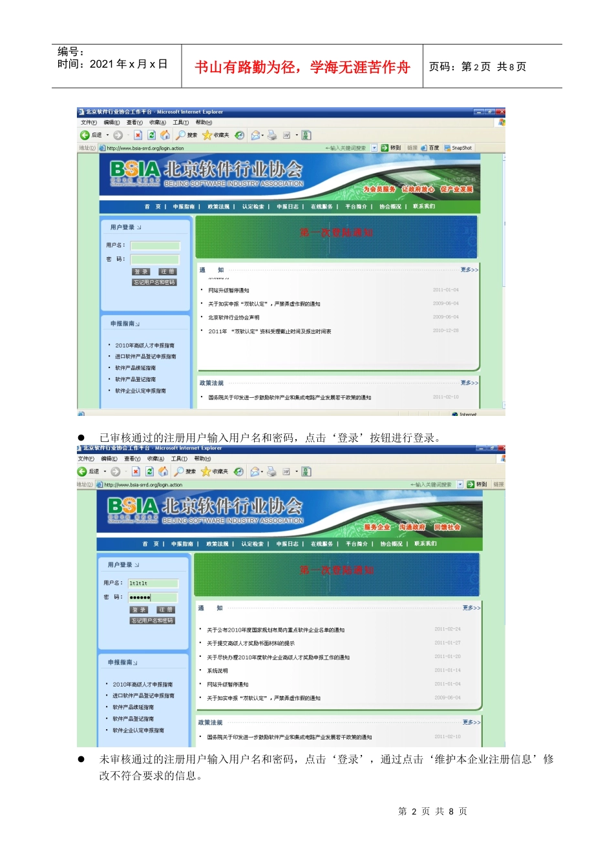The height and width of the screenshot is (868, 614).
Task: Open 系统说明 notice on lower page
Action: coord(217,671)
